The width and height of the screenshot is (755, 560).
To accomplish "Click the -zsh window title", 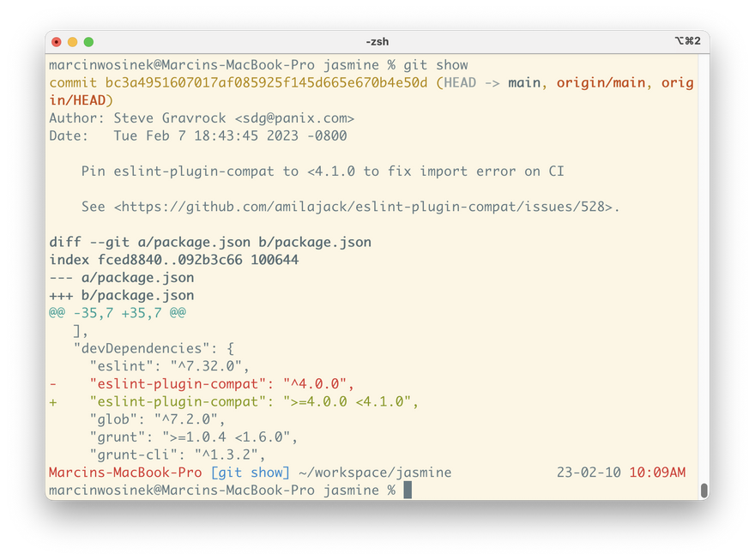I will 377,41.
